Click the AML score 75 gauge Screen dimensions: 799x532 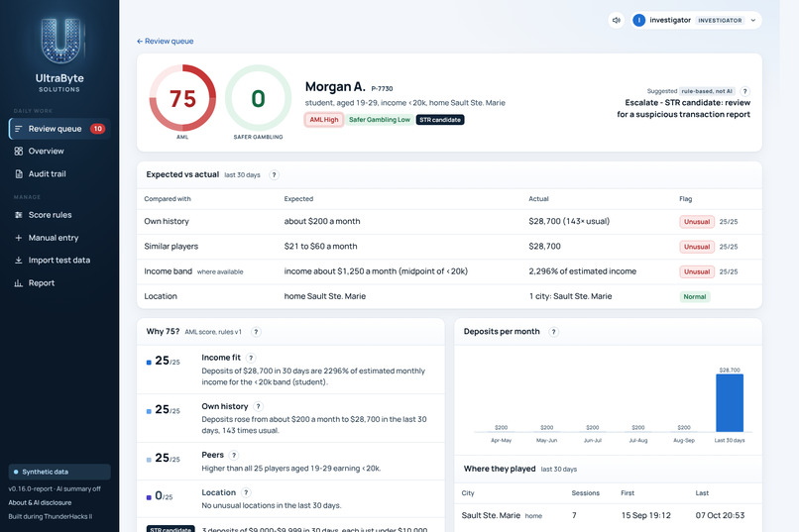click(x=182, y=98)
